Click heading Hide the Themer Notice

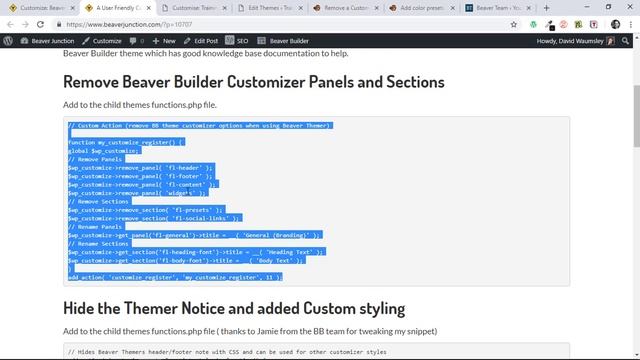click(234, 308)
